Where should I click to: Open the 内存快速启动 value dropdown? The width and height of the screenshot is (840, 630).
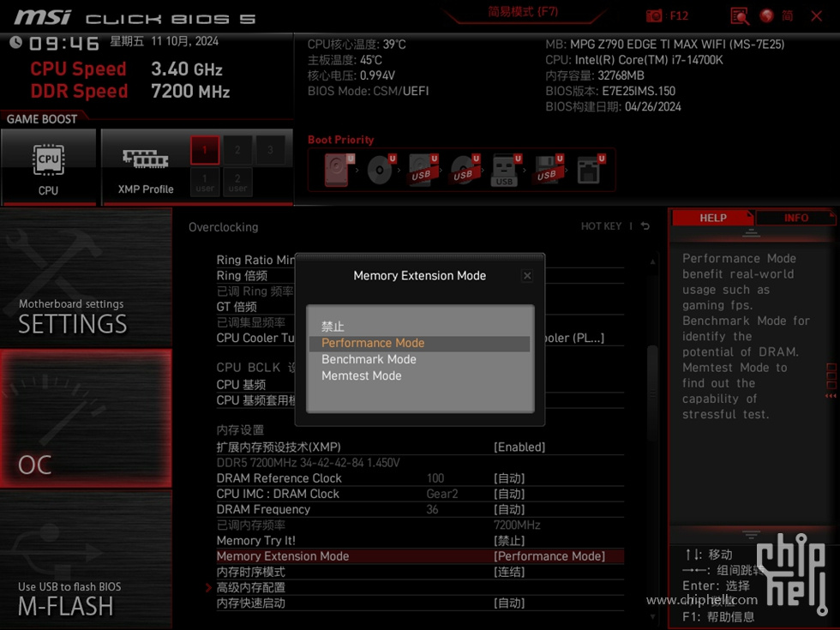(x=509, y=603)
